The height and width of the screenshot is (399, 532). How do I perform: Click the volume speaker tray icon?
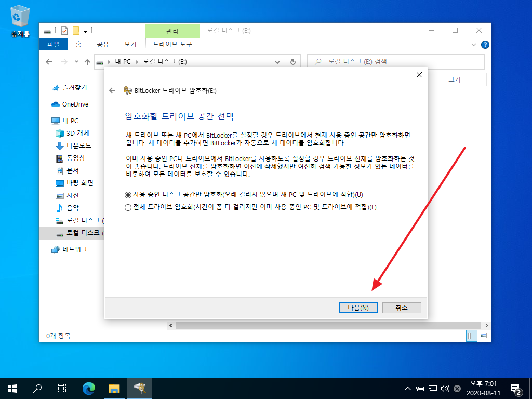click(445, 389)
